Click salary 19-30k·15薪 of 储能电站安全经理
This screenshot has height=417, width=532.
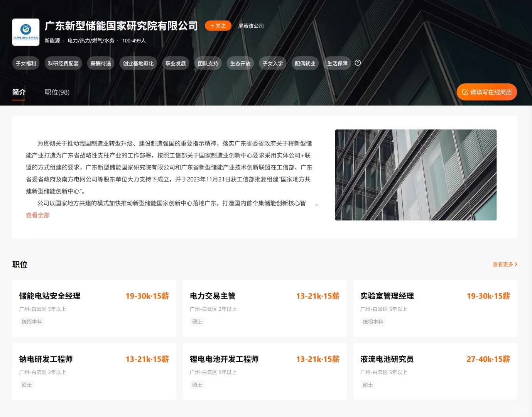point(147,296)
